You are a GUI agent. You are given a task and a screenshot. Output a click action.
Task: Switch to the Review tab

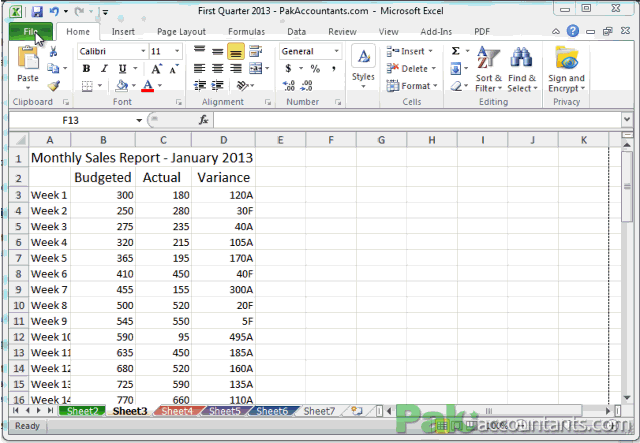[x=342, y=32]
